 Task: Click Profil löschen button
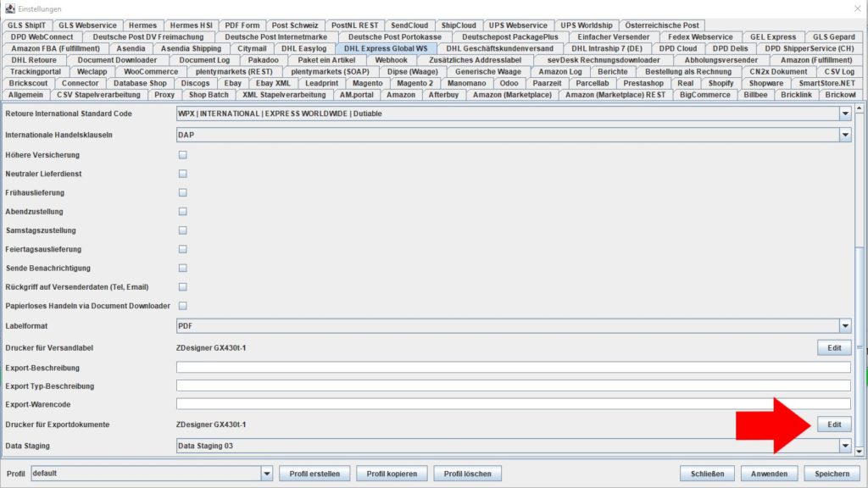468,474
